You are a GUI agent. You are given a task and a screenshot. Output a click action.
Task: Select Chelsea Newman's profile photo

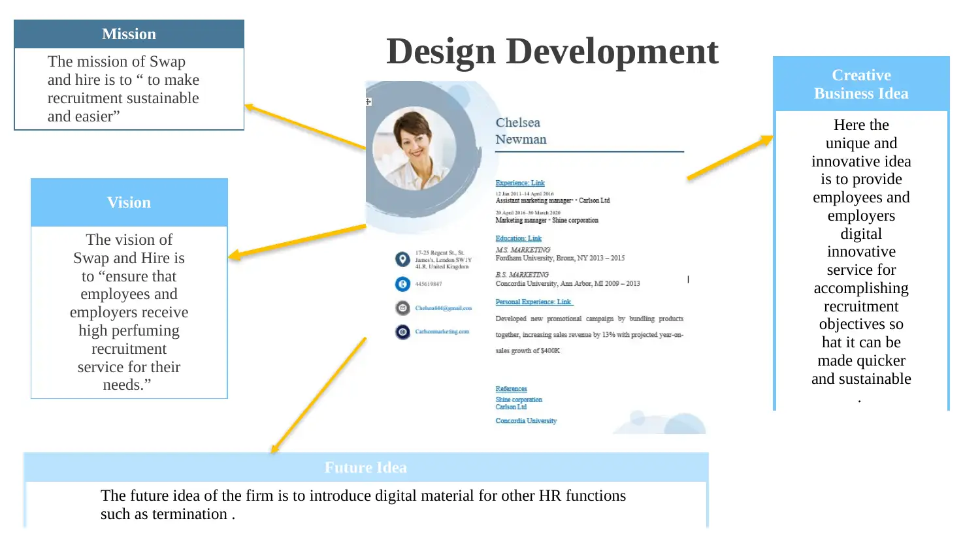click(x=414, y=148)
